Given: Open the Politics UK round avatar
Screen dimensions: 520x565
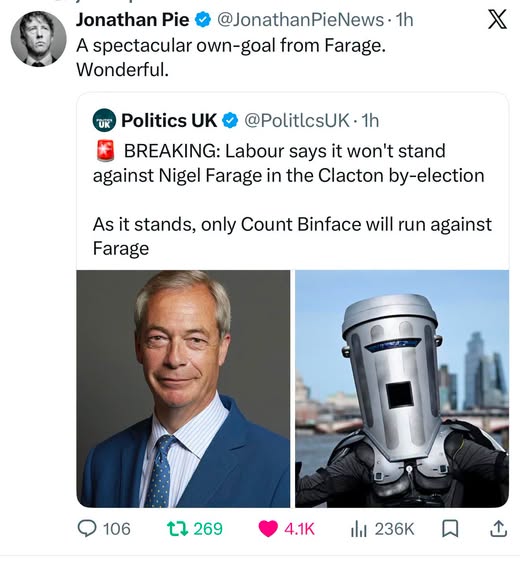Looking at the screenshot, I should tap(104, 120).
